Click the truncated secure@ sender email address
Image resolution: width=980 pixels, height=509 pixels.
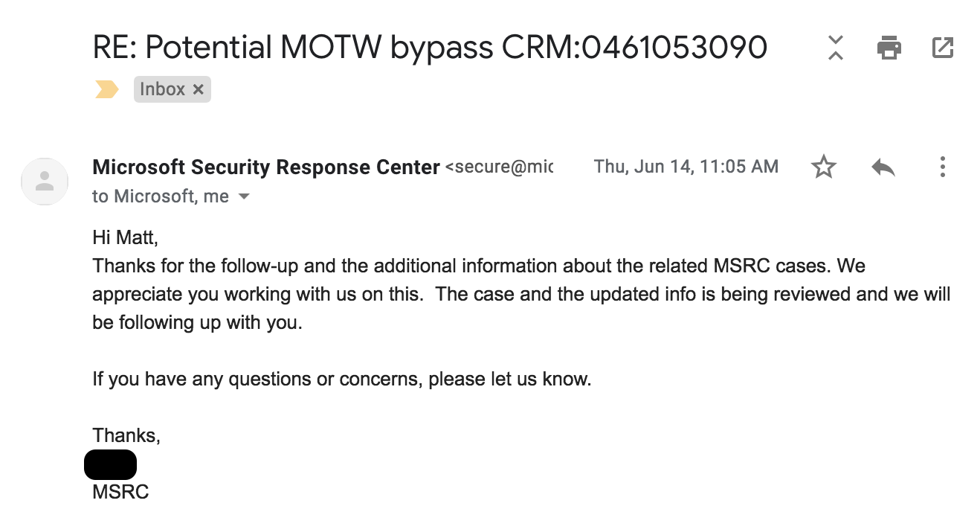[499, 167]
